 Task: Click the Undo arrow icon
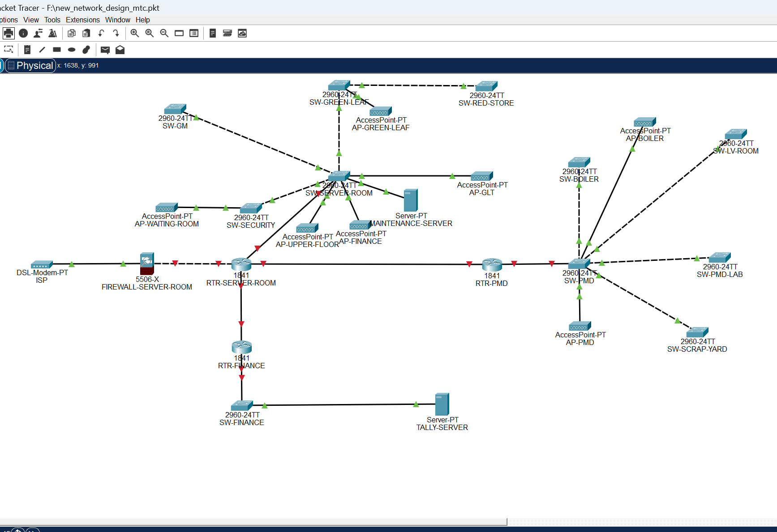[101, 33]
